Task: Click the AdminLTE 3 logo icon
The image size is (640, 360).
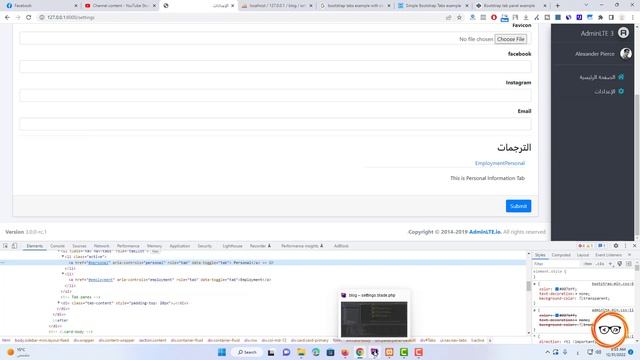Action: (623, 33)
